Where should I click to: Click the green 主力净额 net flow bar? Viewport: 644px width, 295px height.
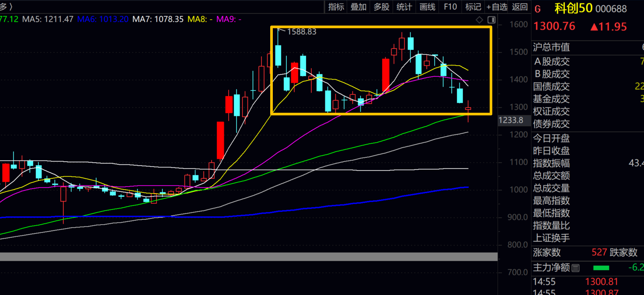point(601,268)
